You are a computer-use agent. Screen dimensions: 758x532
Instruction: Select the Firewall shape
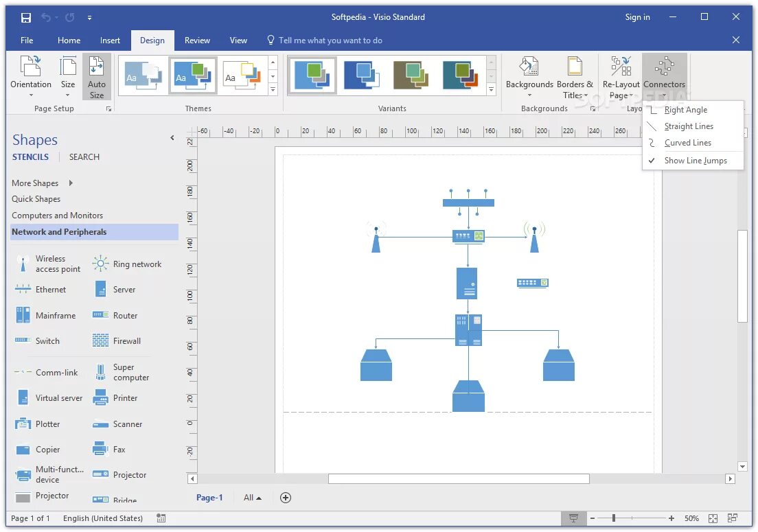117,340
